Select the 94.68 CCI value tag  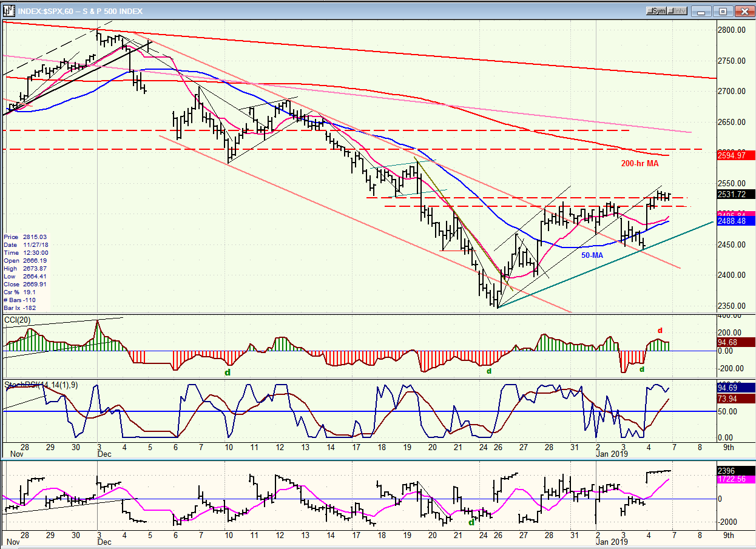[735, 342]
